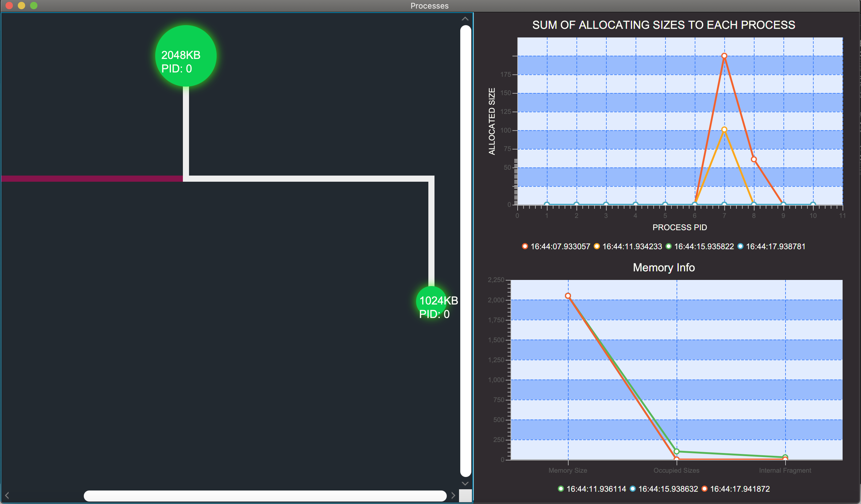Click the scroll left arrow at bottom
This screenshot has width=861, height=504.
click(7, 495)
